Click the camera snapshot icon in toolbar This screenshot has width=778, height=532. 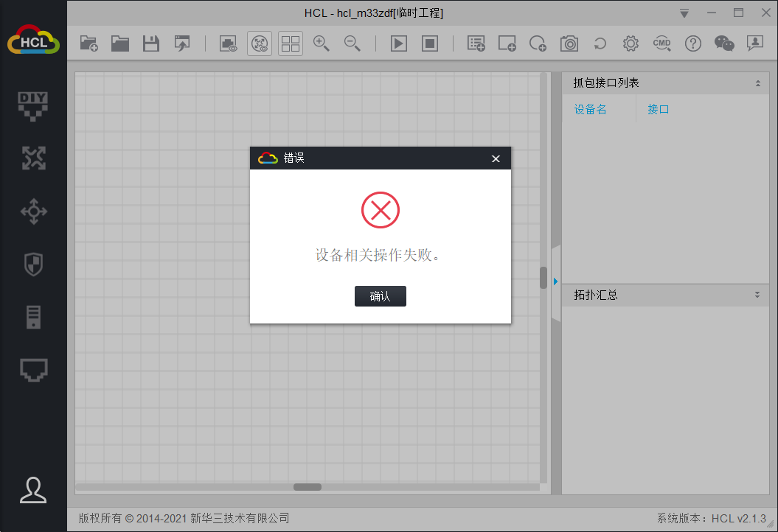(x=569, y=43)
